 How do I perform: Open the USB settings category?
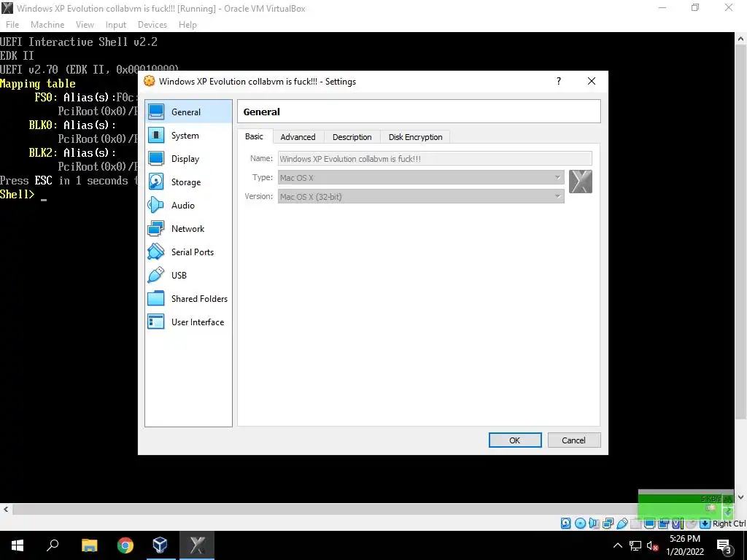(188, 275)
